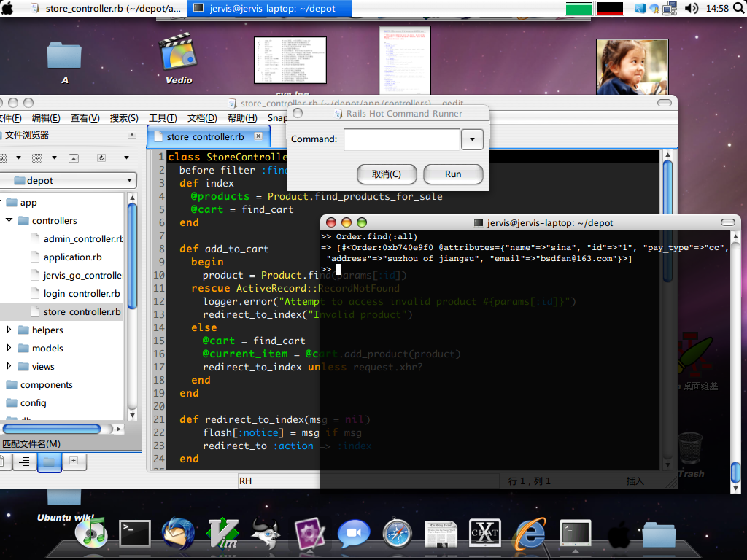Open the Safari compass browser in the dock
The height and width of the screenshot is (560, 747).
click(x=398, y=533)
